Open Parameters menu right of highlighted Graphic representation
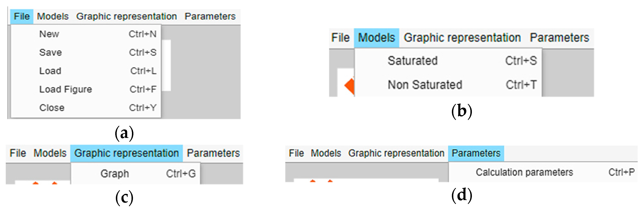Screen dimensions: 644x211 (x=213, y=153)
